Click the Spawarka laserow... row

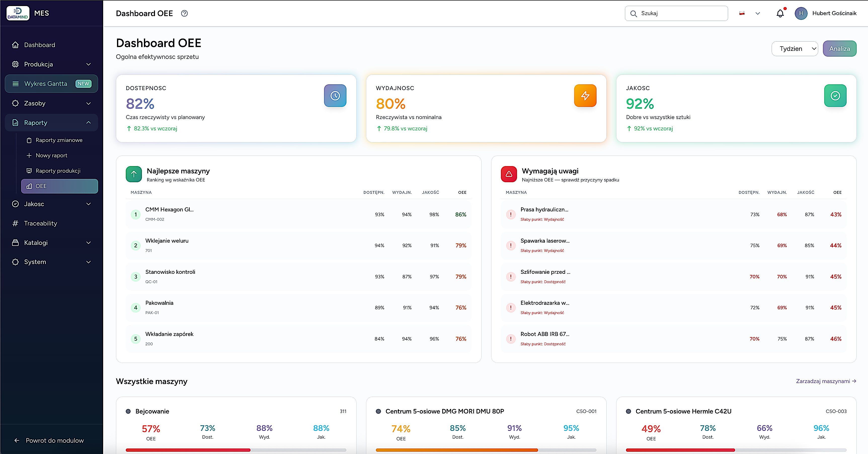674,245
